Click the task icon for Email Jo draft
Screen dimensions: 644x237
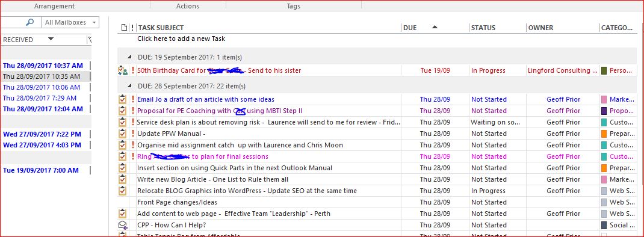(x=122, y=99)
